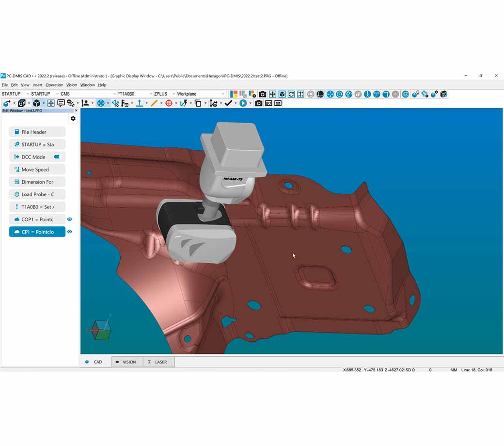The width and height of the screenshot is (504, 446).
Task: Close the Edit Window panel
Action: click(76, 111)
